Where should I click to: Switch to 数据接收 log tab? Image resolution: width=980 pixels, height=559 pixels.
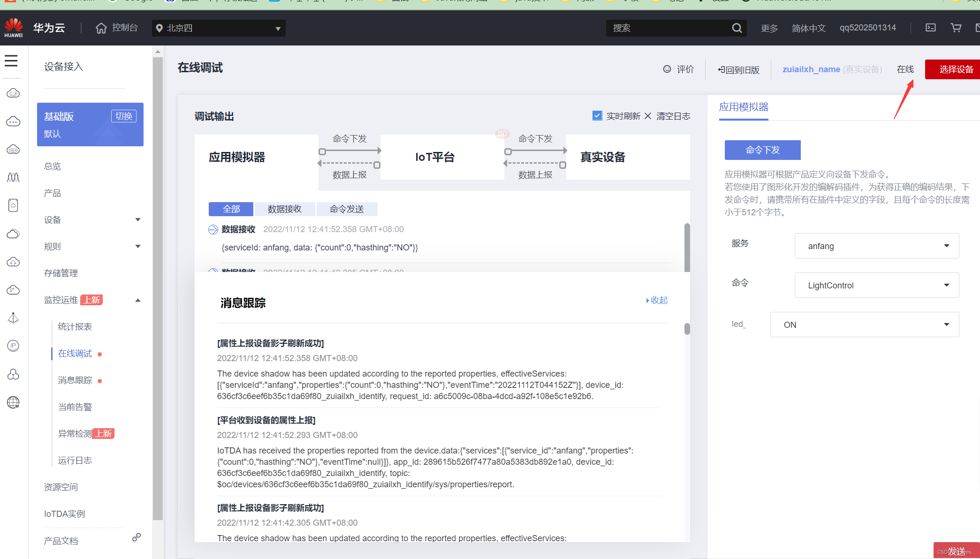[284, 209]
